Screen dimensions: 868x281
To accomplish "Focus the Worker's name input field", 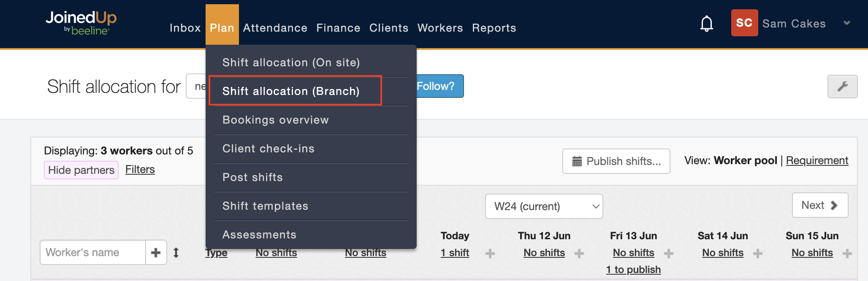I will click(x=93, y=253).
